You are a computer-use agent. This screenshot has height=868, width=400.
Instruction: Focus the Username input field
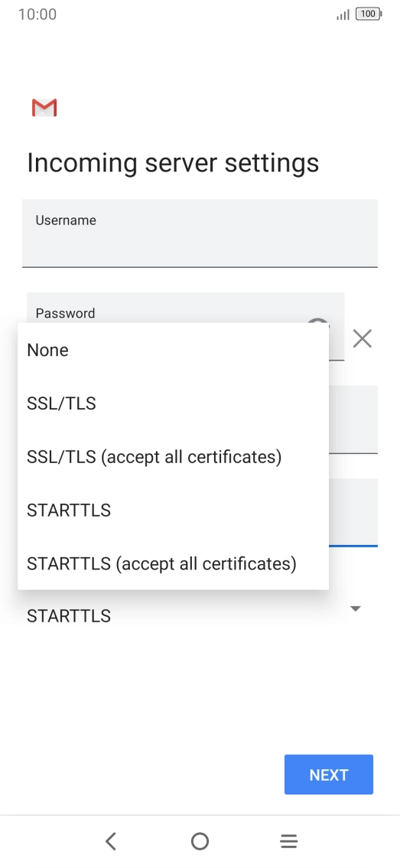coord(200,233)
